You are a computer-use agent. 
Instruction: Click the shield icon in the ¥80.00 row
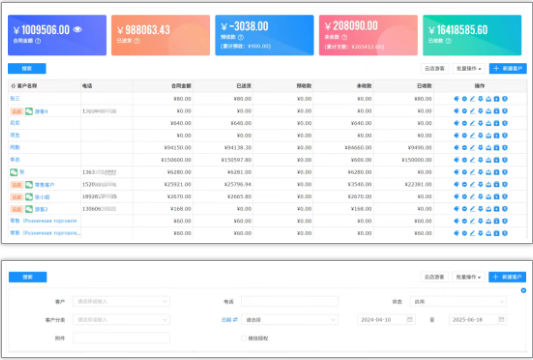tap(505, 99)
